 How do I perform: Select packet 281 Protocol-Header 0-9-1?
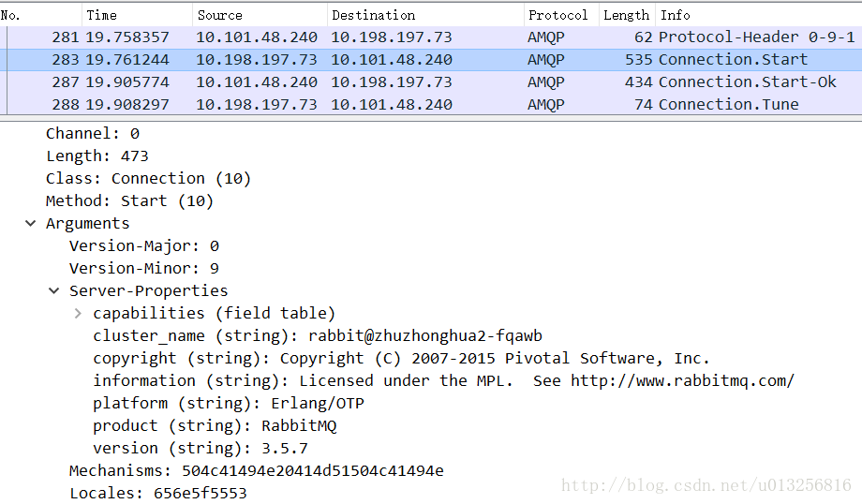431,37
